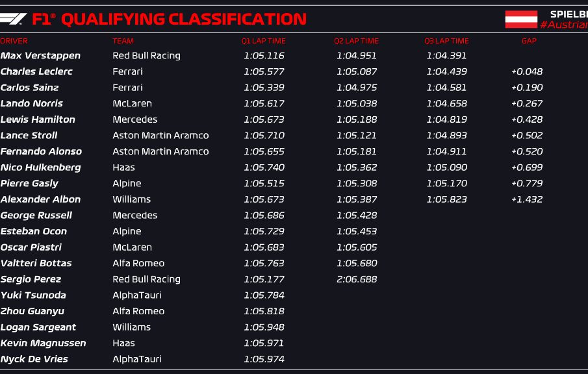Click Lewis Hamilton in driver list
This screenshot has width=588, height=374.
38,119
